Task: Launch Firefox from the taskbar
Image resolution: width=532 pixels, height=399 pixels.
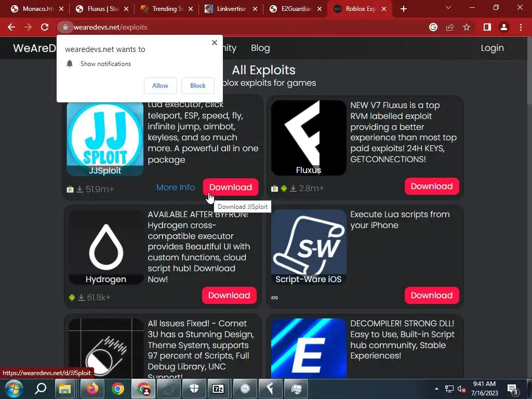Action: pyautogui.click(x=92, y=389)
